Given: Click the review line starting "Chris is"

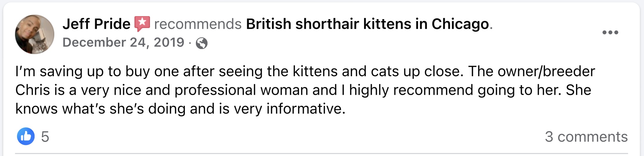Looking at the screenshot, I should pyautogui.click(x=303, y=90).
